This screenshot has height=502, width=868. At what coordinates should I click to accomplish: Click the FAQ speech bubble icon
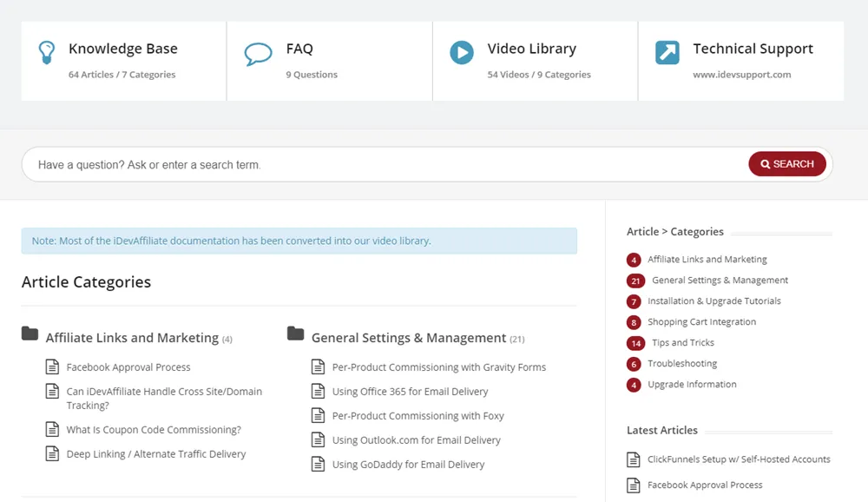(x=258, y=54)
